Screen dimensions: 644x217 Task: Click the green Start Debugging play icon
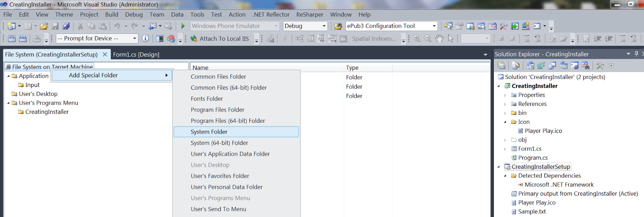pyautogui.click(x=183, y=26)
